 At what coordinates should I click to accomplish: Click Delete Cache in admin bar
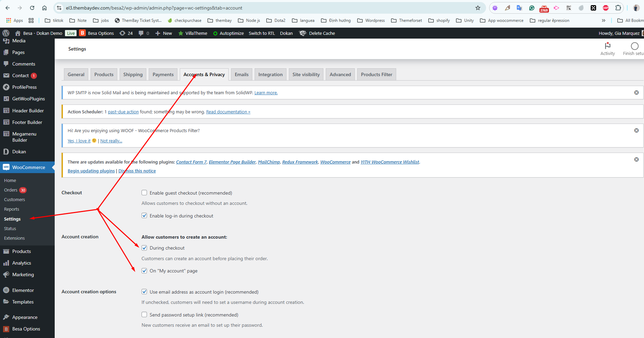317,33
